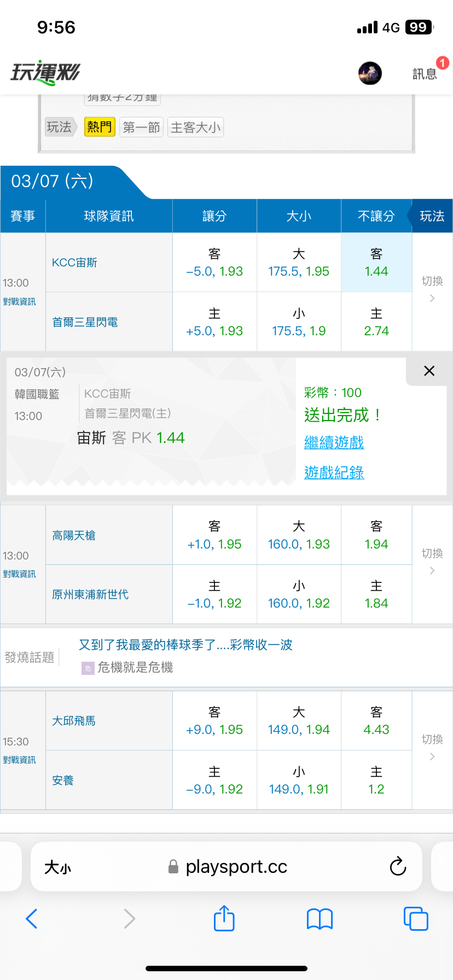This screenshot has height=980, width=453.
Task: Pick KCC 客 spread −5.0, 1.93
Action: [214, 262]
